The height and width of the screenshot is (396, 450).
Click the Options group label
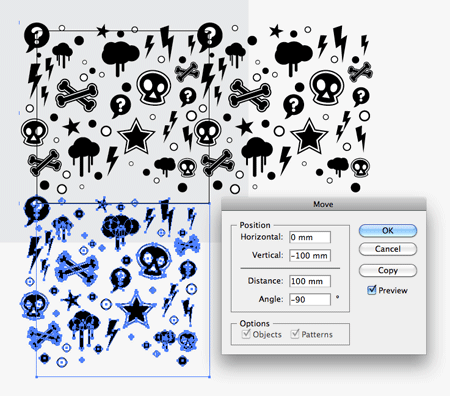pos(254,323)
